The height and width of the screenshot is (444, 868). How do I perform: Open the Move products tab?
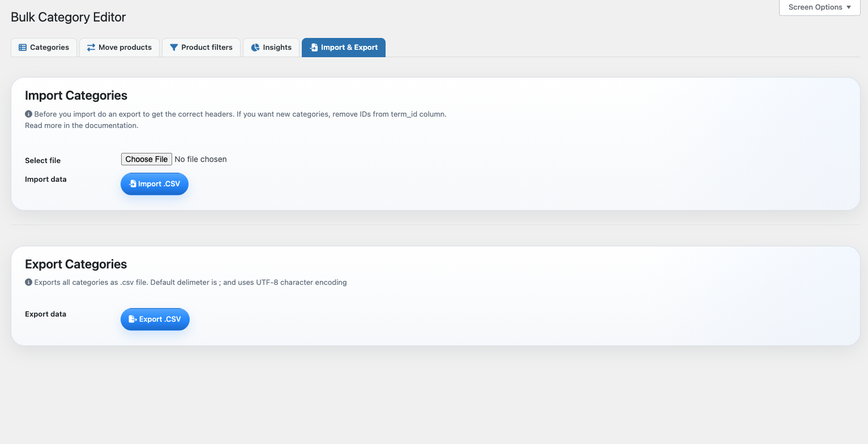(x=119, y=48)
